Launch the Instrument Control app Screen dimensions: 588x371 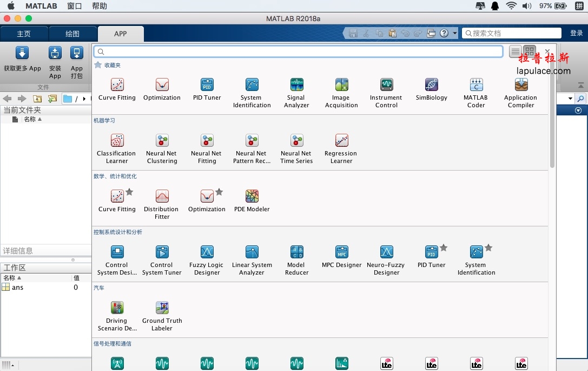tap(386, 93)
